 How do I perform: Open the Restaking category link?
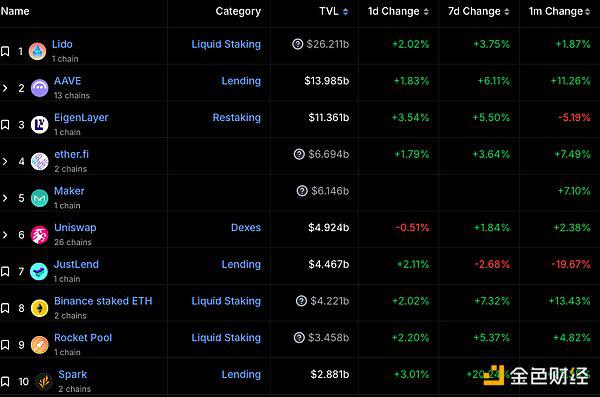[x=236, y=118]
